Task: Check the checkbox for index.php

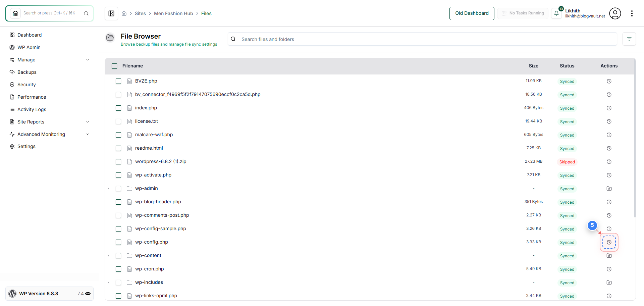Action: (x=118, y=108)
